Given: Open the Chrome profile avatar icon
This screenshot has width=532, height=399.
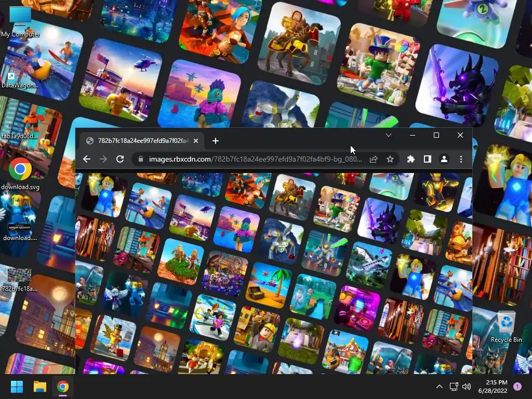Looking at the screenshot, I should click(x=444, y=159).
